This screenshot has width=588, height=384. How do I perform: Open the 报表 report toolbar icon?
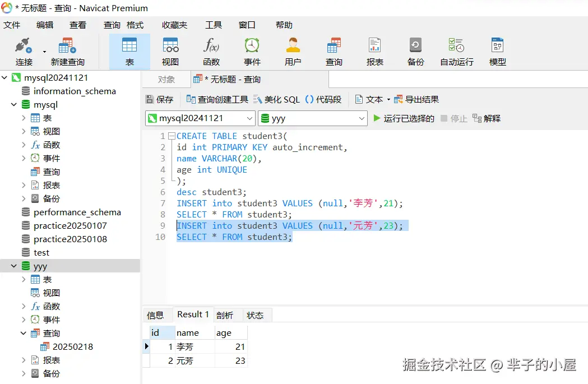coord(374,52)
